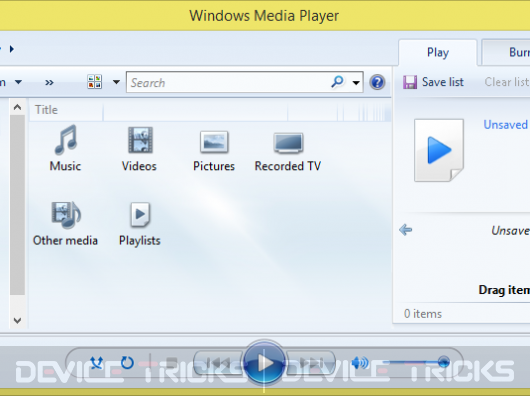Click the volume slider

click(x=416, y=363)
